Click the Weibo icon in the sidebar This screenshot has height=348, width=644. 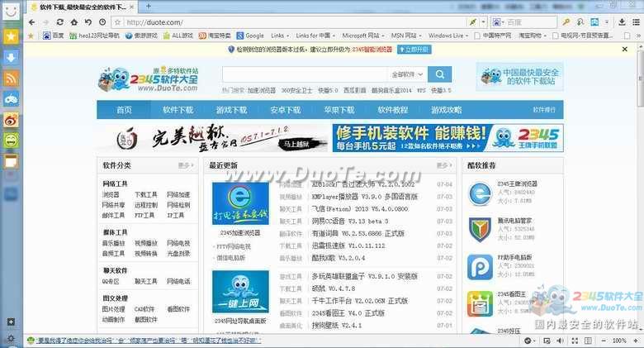point(11,121)
